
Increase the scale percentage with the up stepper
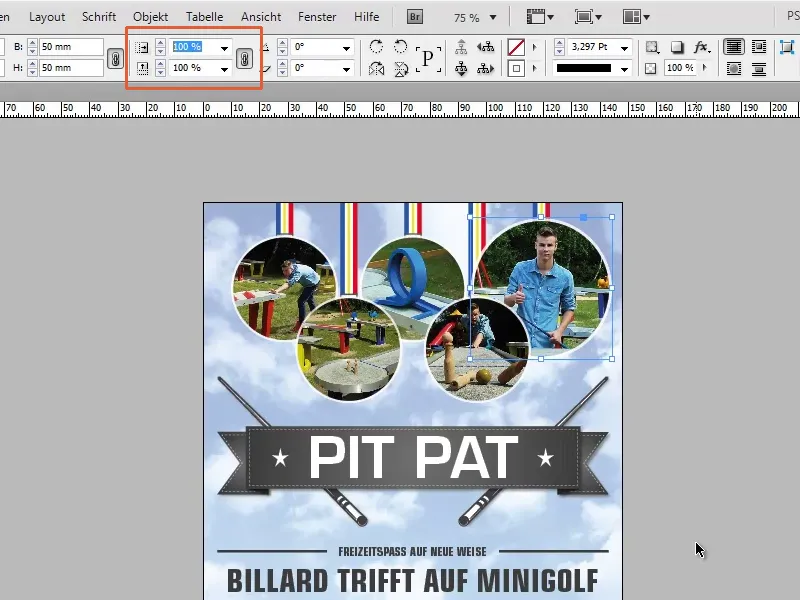pos(159,41)
